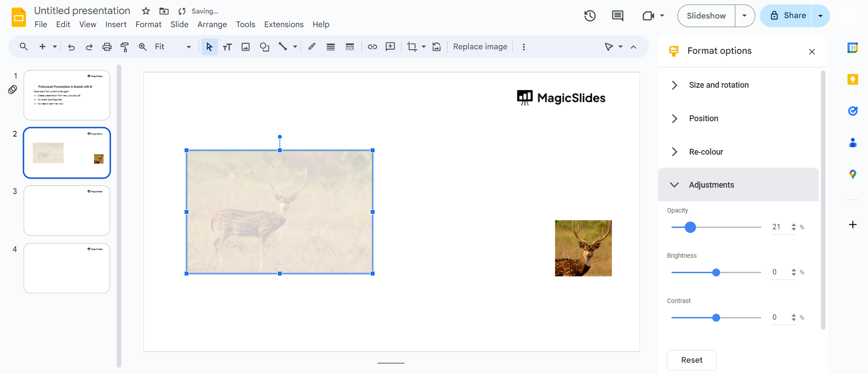The height and width of the screenshot is (374, 868).
Task: Select the Line tool
Action: (x=283, y=47)
